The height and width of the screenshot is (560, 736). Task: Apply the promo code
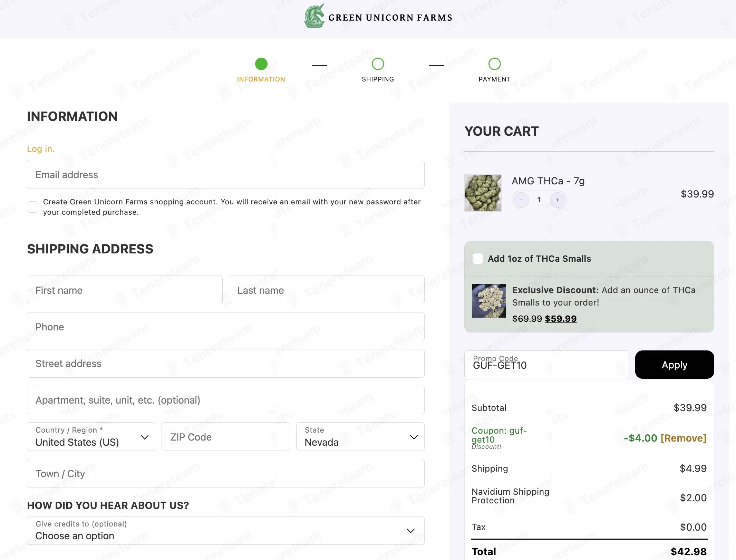pyautogui.click(x=675, y=365)
